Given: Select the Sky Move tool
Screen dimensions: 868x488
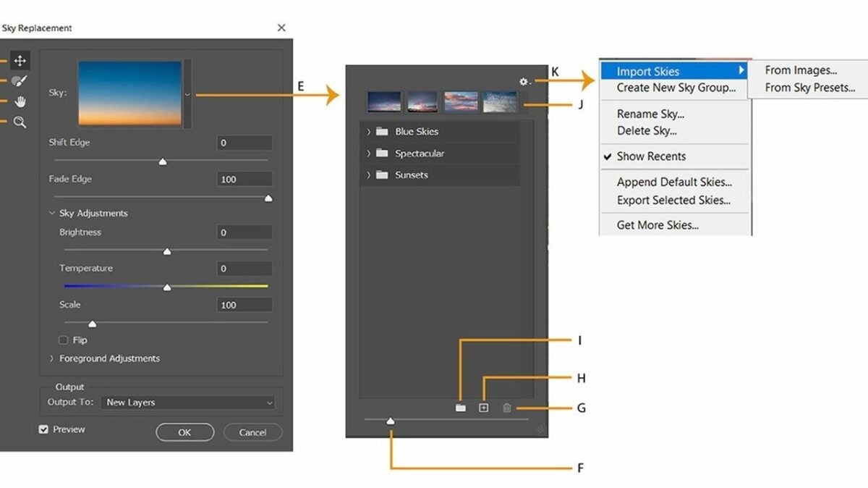Looking at the screenshot, I should point(20,61).
